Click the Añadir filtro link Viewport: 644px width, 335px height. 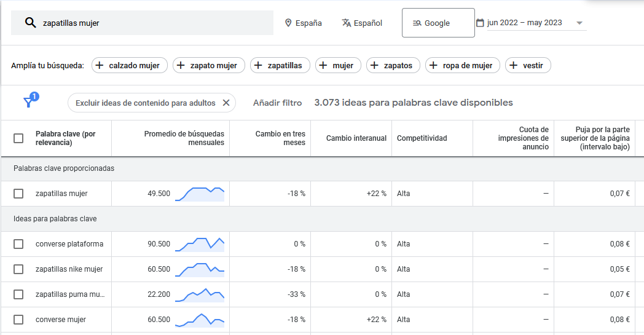coord(277,103)
